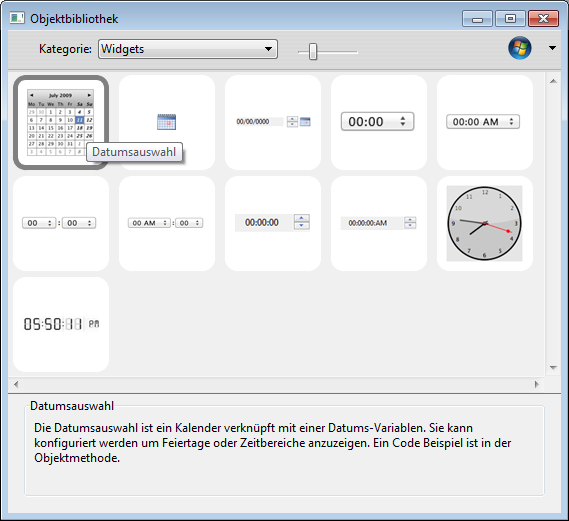Pick the 00 AM : 00 split time widget
Viewport: 569px width, 521px height.
[x=167, y=223]
